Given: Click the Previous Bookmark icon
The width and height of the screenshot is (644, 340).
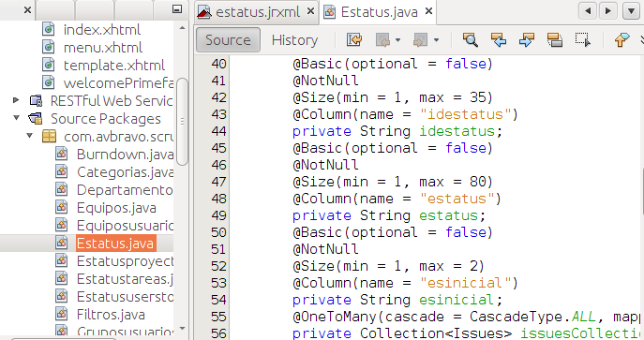Looking at the screenshot, I should [x=622, y=39].
